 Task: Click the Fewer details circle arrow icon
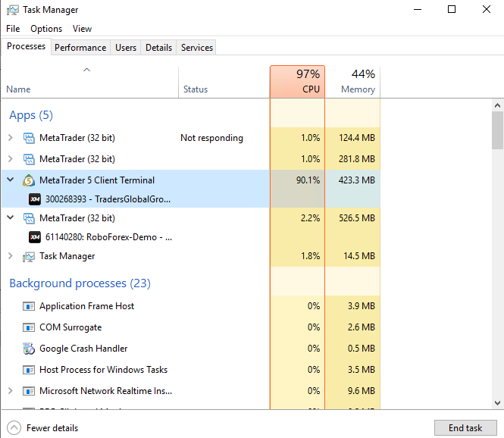[x=14, y=428]
